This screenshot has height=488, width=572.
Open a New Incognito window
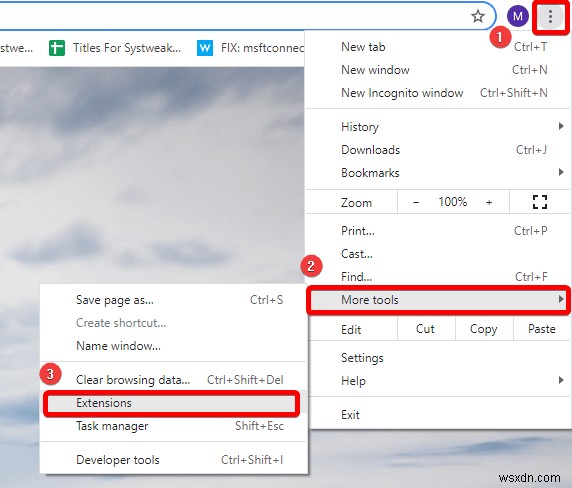click(437, 93)
